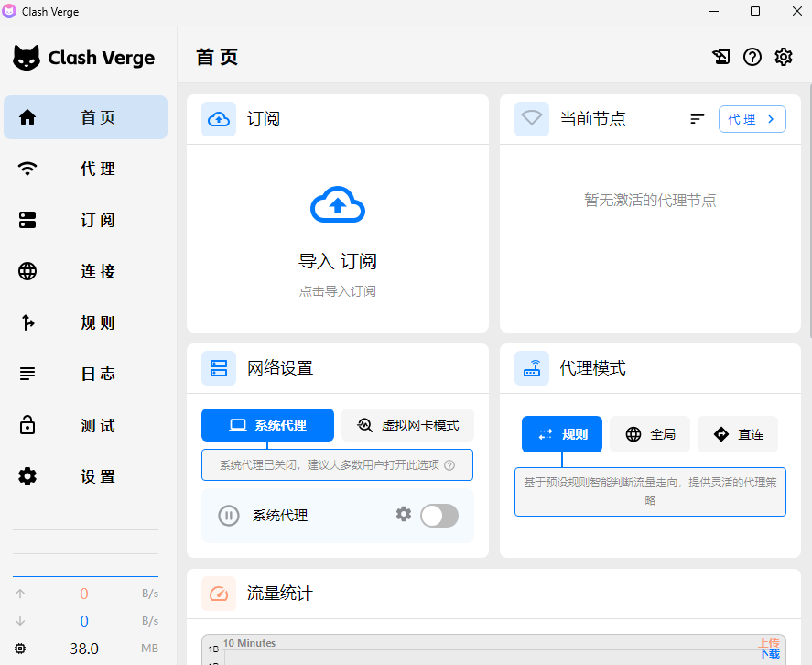Enable 虚拟网卡模式
This screenshot has height=665, width=812.
407,425
